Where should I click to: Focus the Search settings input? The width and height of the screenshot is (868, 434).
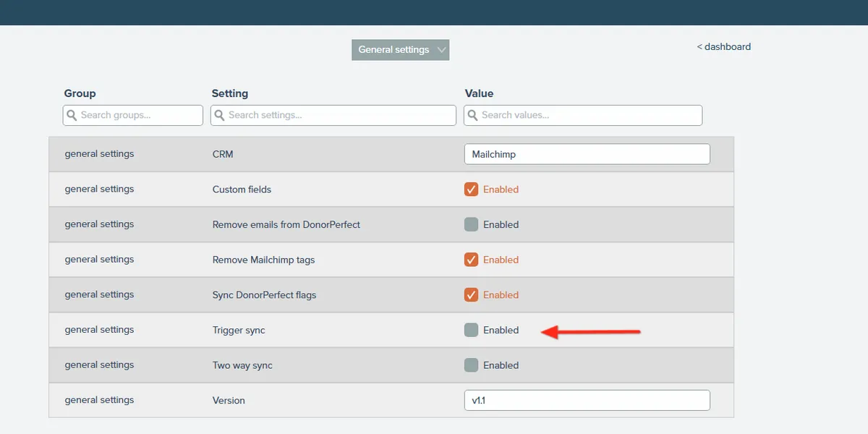(x=333, y=115)
